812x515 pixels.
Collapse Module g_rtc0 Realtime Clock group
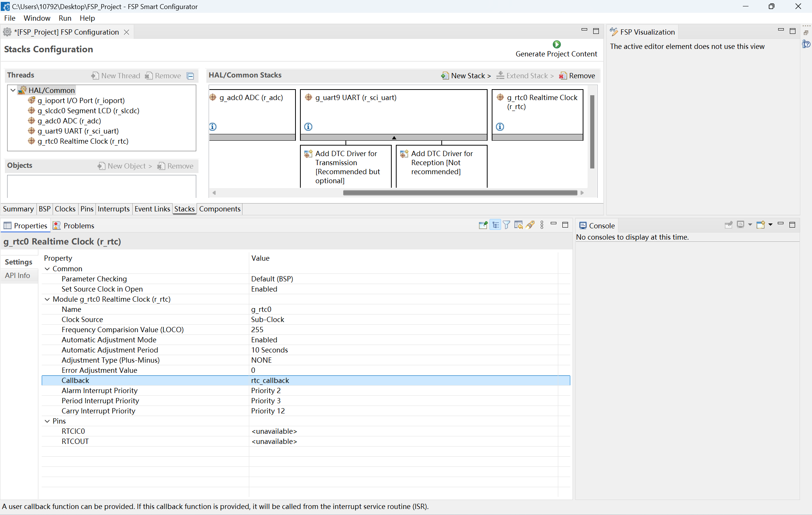point(47,299)
